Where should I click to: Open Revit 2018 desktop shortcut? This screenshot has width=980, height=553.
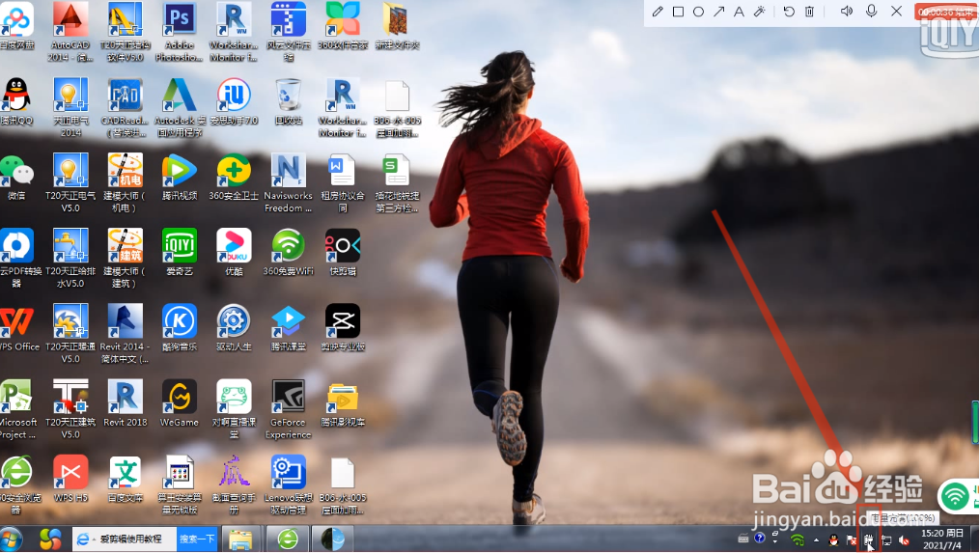(125, 403)
